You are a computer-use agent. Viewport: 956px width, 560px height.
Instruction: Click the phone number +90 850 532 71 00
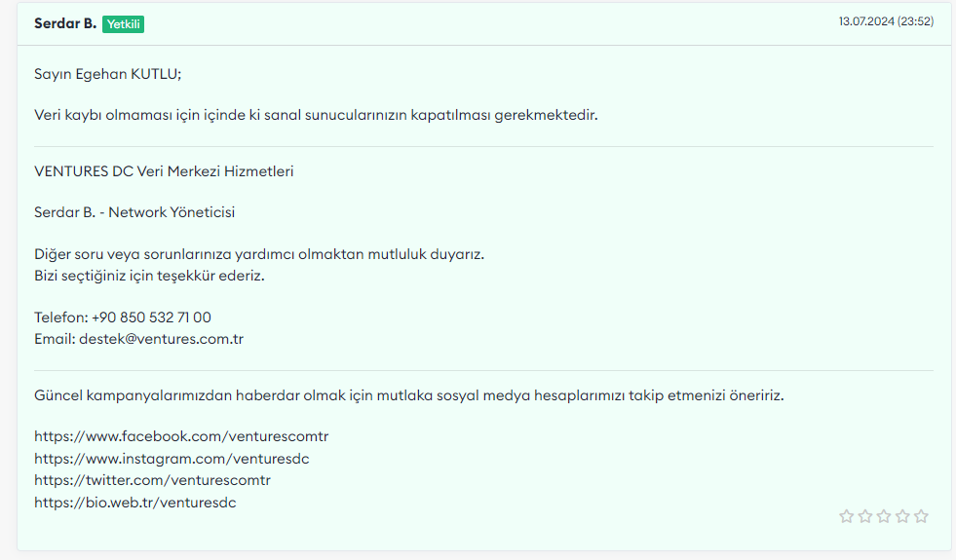click(x=151, y=317)
